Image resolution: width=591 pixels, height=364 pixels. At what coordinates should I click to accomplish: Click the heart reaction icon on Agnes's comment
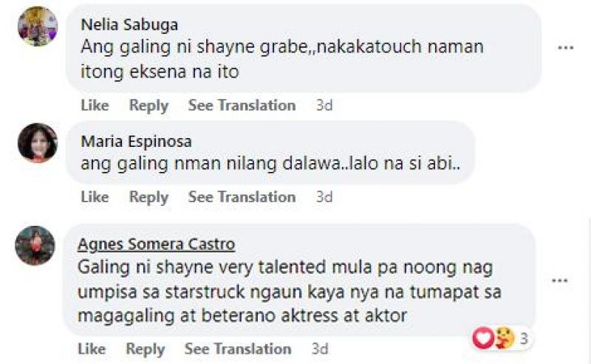click(x=483, y=338)
